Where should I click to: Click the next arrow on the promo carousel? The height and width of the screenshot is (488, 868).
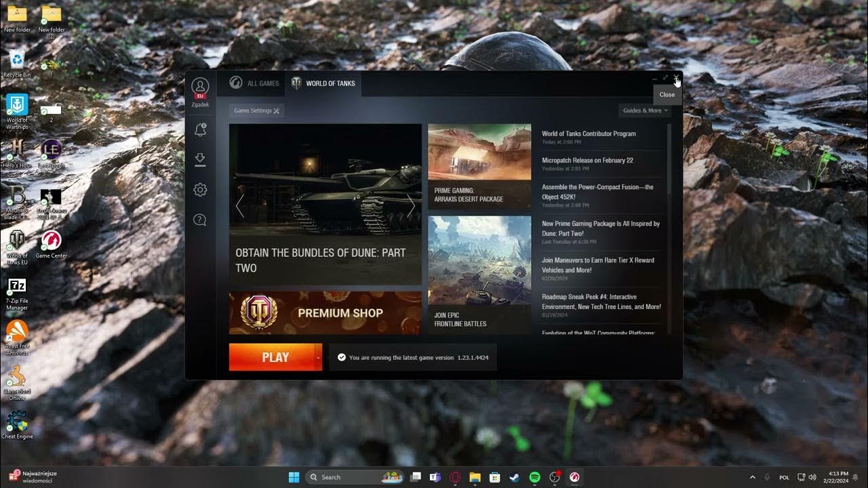tap(411, 205)
